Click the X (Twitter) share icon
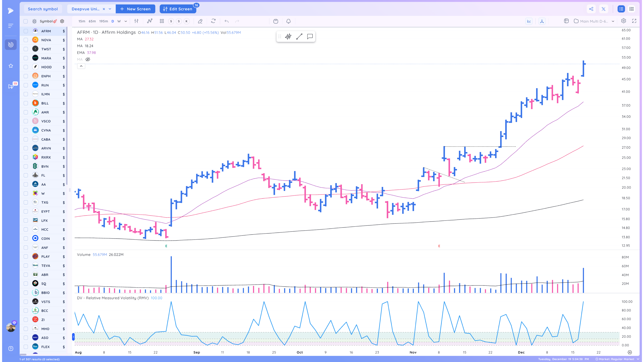The width and height of the screenshot is (644, 362). [x=603, y=9]
